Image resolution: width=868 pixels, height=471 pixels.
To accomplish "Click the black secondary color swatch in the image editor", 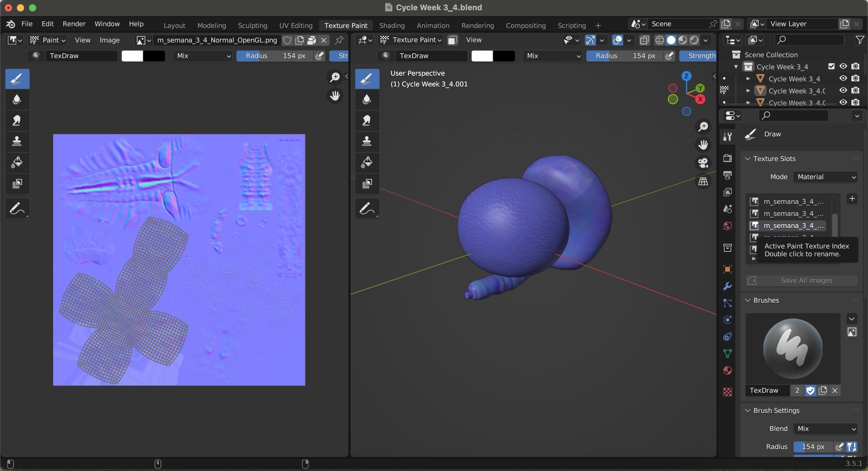I will (x=154, y=56).
